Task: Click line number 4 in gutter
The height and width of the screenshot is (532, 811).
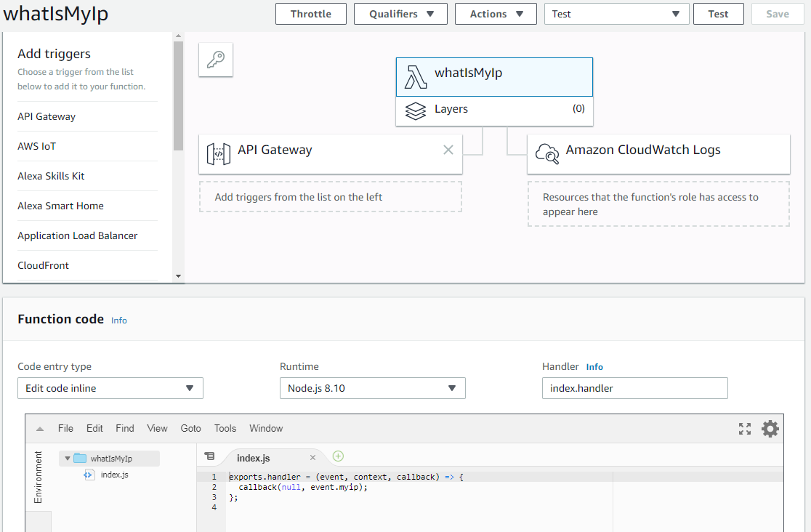Action: [x=214, y=507]
